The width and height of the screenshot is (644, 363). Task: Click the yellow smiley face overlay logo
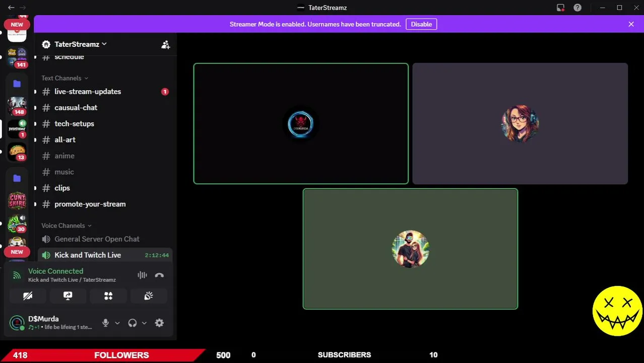617,311
